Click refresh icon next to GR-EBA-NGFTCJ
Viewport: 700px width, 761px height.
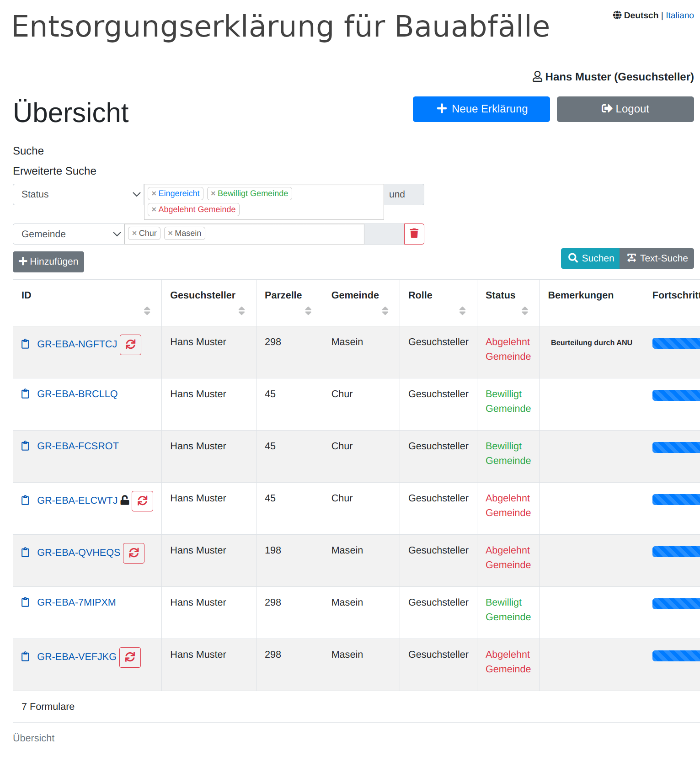point(130,345)
